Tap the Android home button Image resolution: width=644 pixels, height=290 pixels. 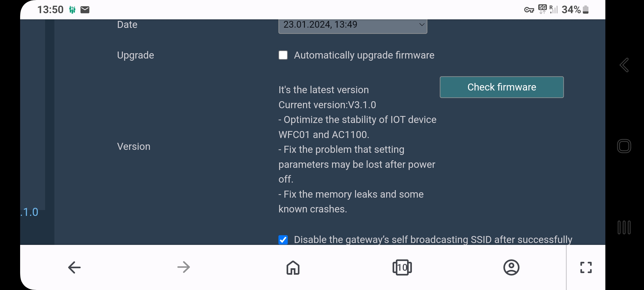click(624, 146)
